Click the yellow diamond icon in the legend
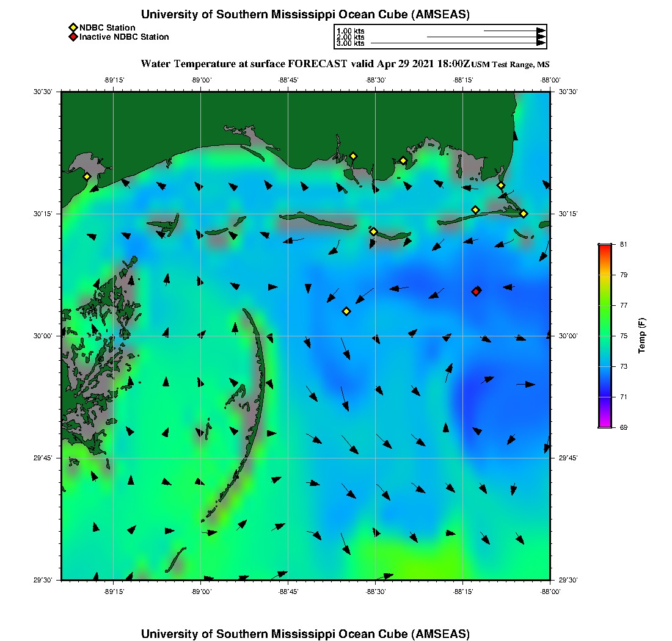This screenshot has width=672, height=641. click(73, 28)
